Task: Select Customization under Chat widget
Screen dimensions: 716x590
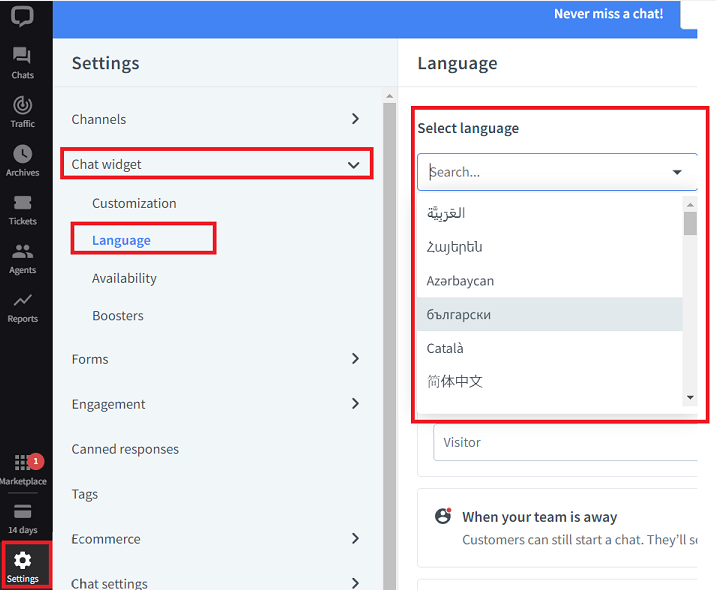Action: (134, 203)
